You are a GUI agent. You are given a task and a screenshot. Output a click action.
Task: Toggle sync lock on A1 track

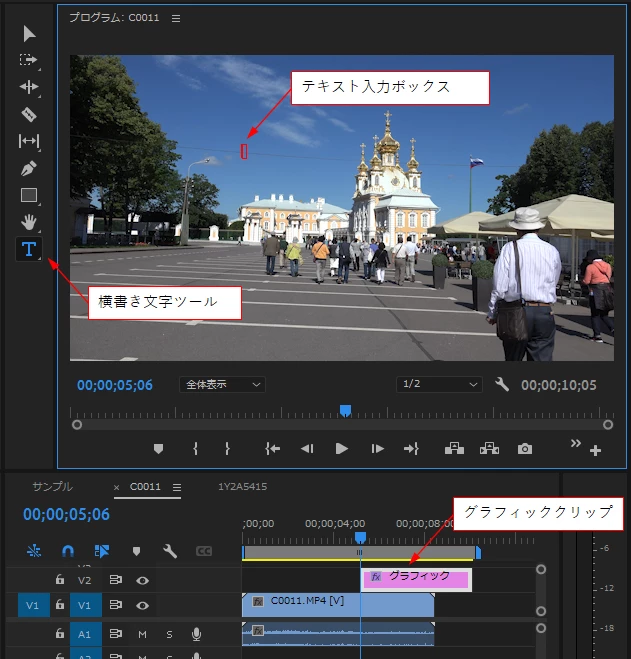116,633
